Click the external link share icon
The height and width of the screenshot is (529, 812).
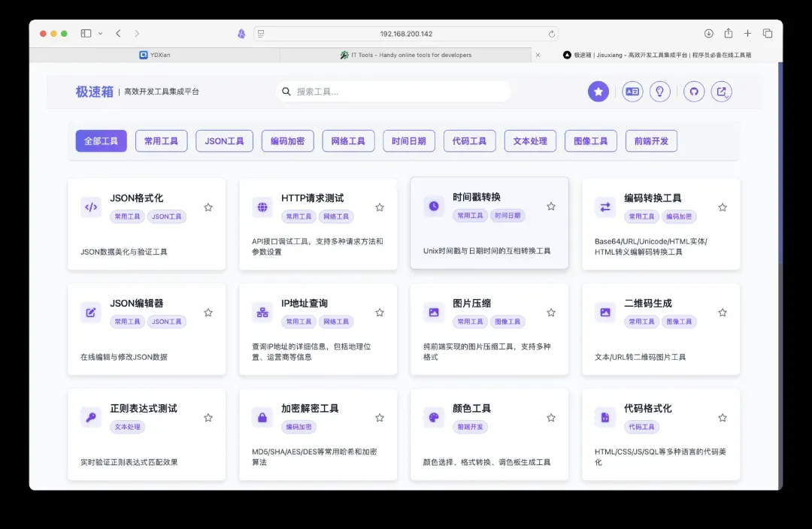[x=722, y=92]
